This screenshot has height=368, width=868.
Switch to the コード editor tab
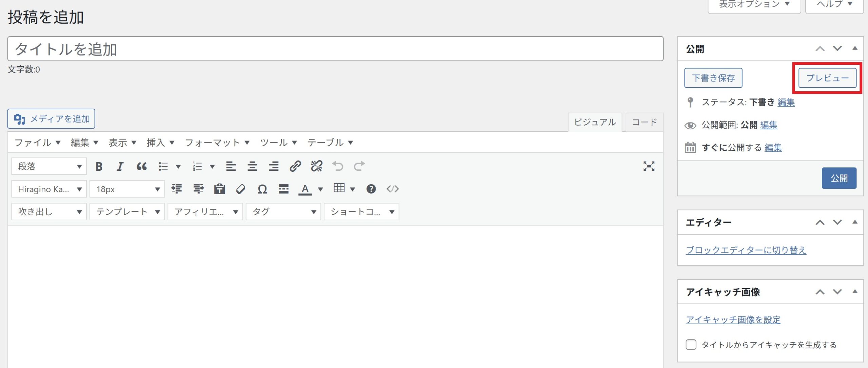[x=644, y=122]
